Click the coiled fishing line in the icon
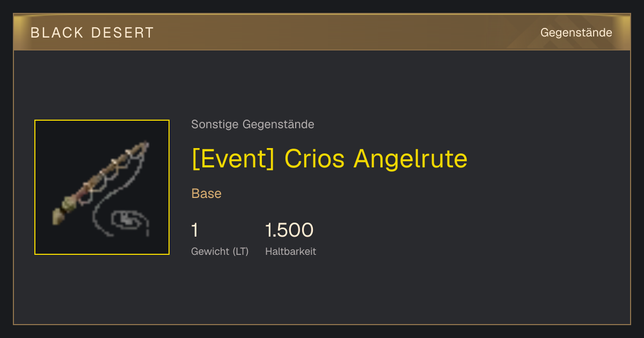644x338 pixels. click(x=129, y=221)
